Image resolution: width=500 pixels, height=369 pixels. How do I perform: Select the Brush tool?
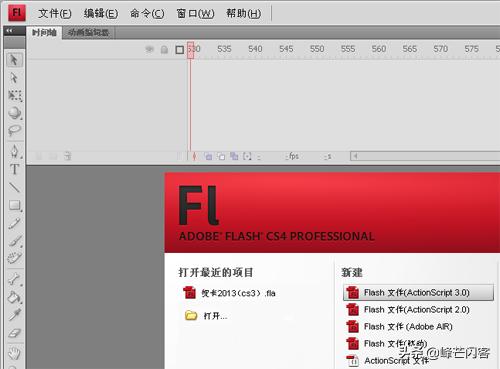click(15, 241)
